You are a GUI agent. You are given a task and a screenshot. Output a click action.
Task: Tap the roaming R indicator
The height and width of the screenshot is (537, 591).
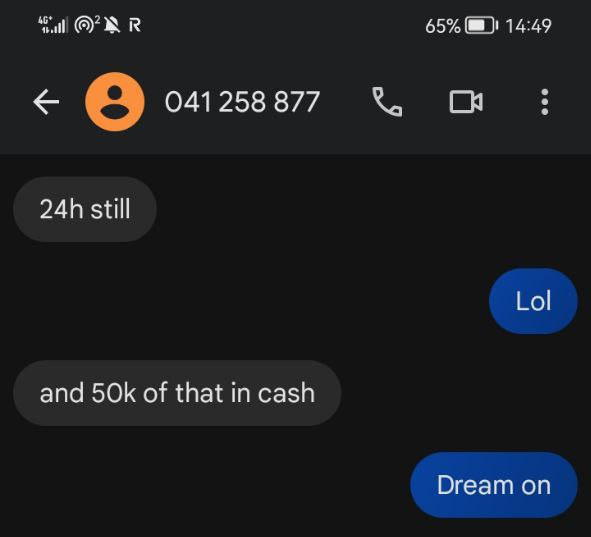[135, 25]
